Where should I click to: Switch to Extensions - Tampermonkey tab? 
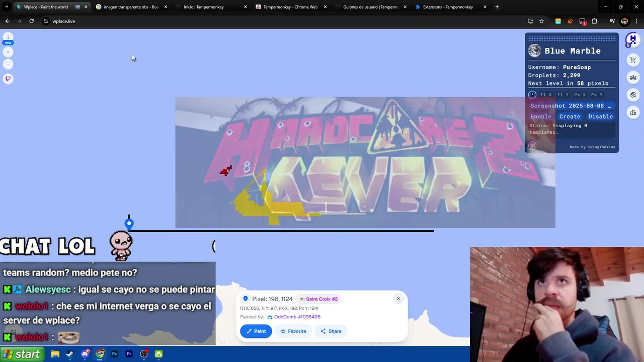coord(450,7)
